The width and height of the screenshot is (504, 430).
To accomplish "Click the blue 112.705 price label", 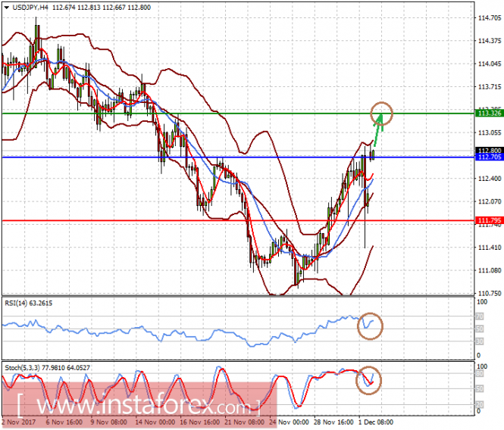I will (488, 158).
